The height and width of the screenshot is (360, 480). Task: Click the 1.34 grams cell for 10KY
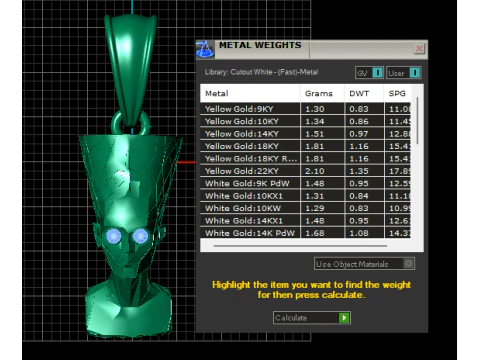click(322, 121)
